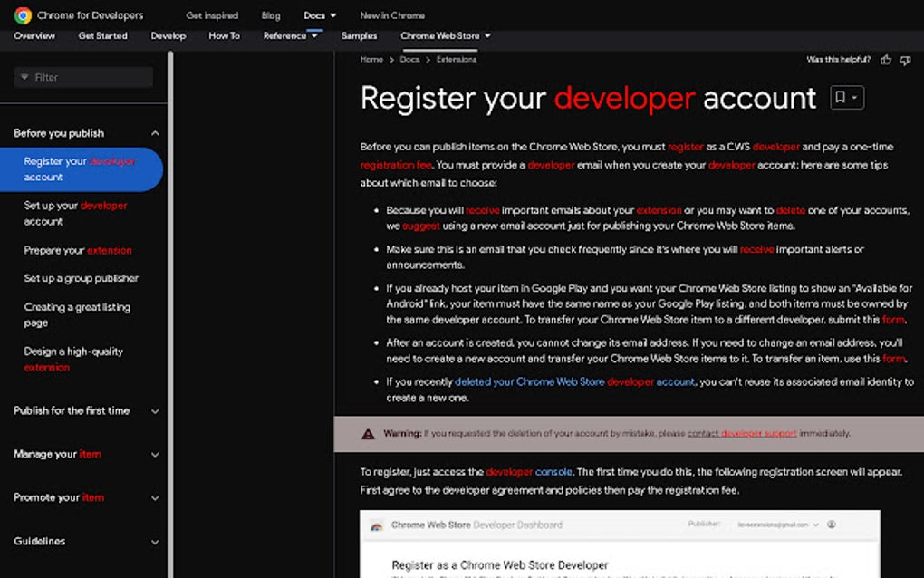Go to the Get Started tab

pyautogui.click(x=102, y=36)
